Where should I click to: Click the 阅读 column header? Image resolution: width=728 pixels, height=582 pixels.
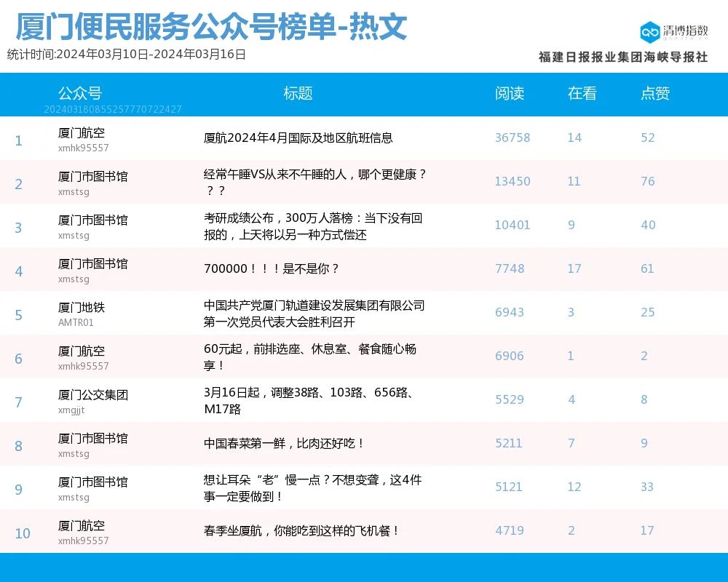coord(511,93)
